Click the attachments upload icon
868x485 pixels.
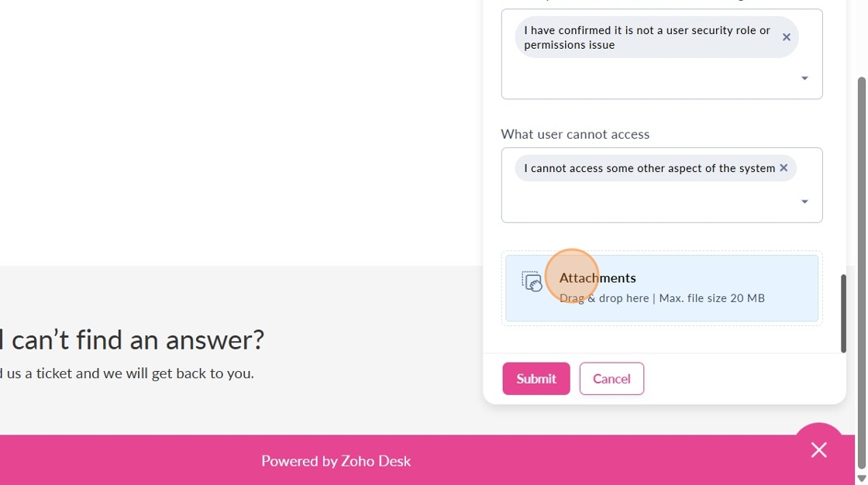532,281
